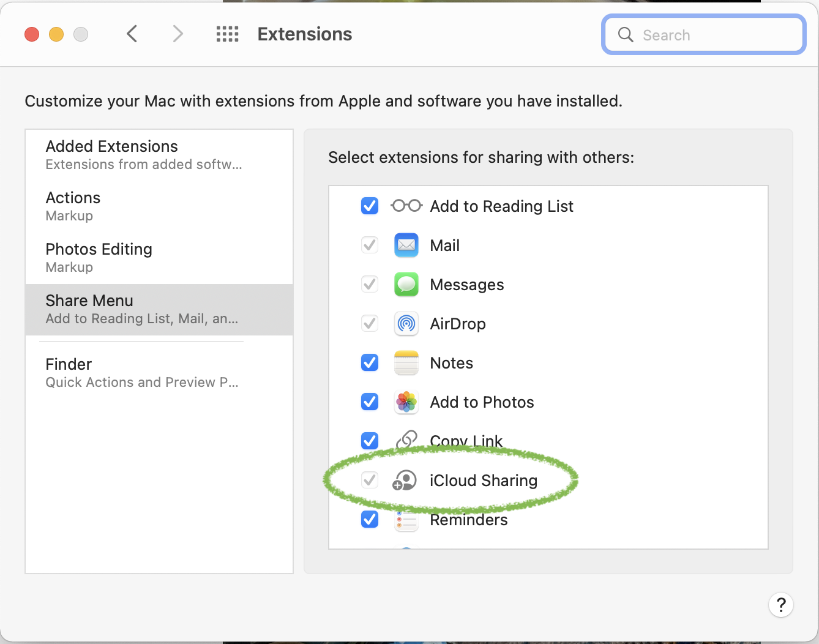Uncheck the Add to Reading List checkbox
Viewport: 819px width, 644px height.
[370, 206]
